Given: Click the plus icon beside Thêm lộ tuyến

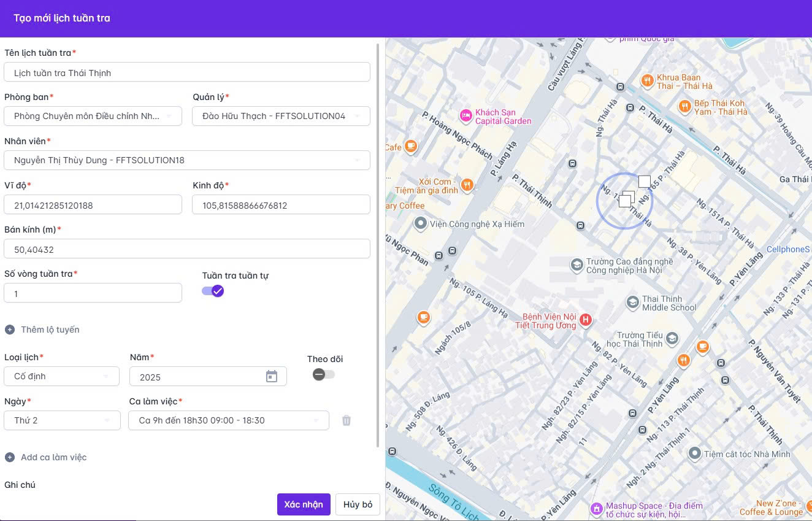Looking at the screenshot, I should [x=10, y=330].
